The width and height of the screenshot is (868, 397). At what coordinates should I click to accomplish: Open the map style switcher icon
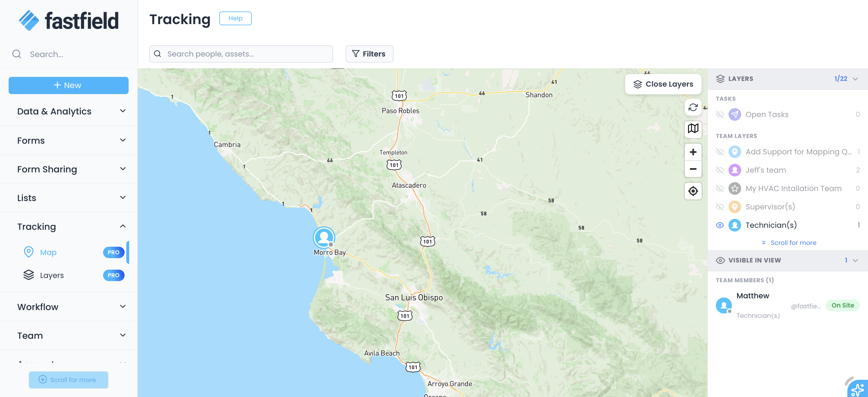[693, 128]
